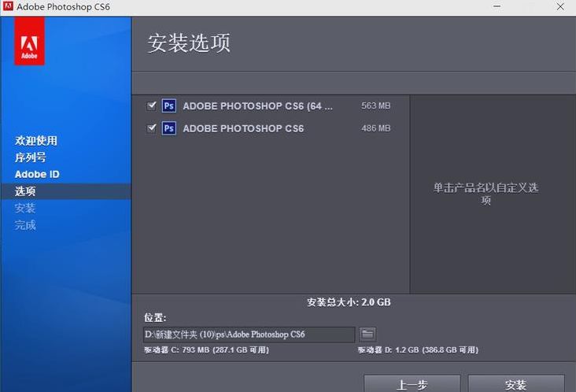The image size is (576, 392).
Task: Click the 安装 install button
Action: (x=516, y=383)
